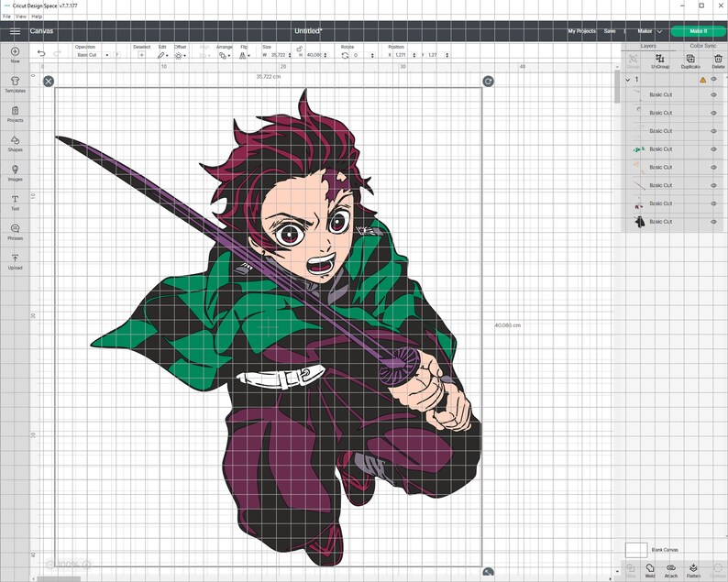Open the File menu
728x582 pixels.
click(7, 16)
